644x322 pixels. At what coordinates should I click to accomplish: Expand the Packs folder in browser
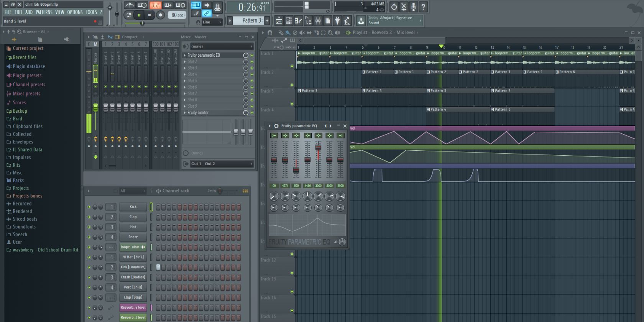[18, 181]
